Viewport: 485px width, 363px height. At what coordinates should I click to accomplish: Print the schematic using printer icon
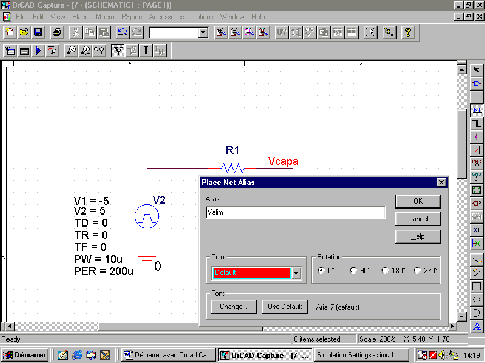click(57, 32)
